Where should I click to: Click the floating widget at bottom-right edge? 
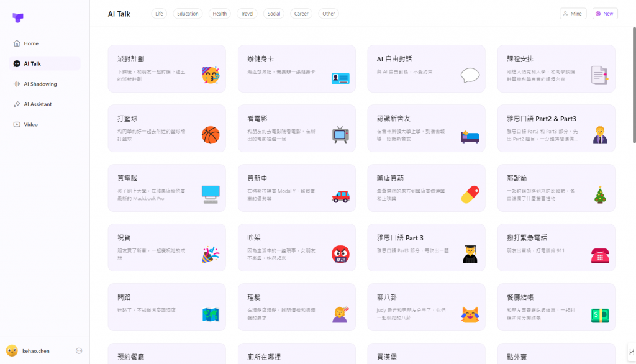coord(632,352)
